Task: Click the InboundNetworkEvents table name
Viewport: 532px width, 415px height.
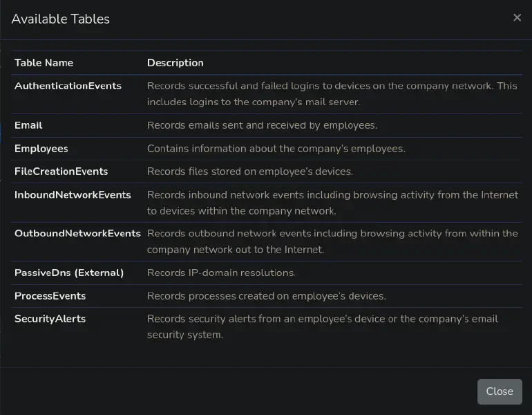Action: pos(73,195)
